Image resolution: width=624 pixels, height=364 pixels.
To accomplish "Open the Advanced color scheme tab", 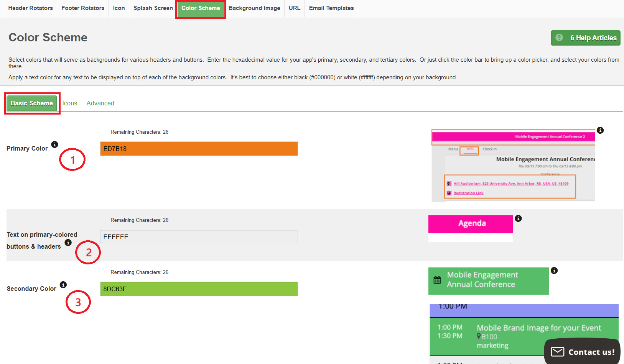I will click(x=100, y=103).
